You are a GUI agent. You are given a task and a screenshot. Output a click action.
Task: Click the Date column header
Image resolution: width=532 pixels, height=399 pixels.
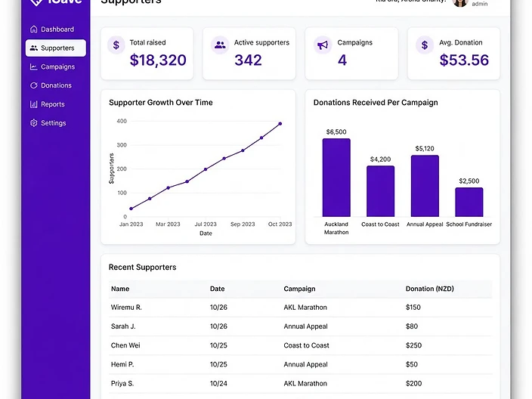tap(217, 289)
